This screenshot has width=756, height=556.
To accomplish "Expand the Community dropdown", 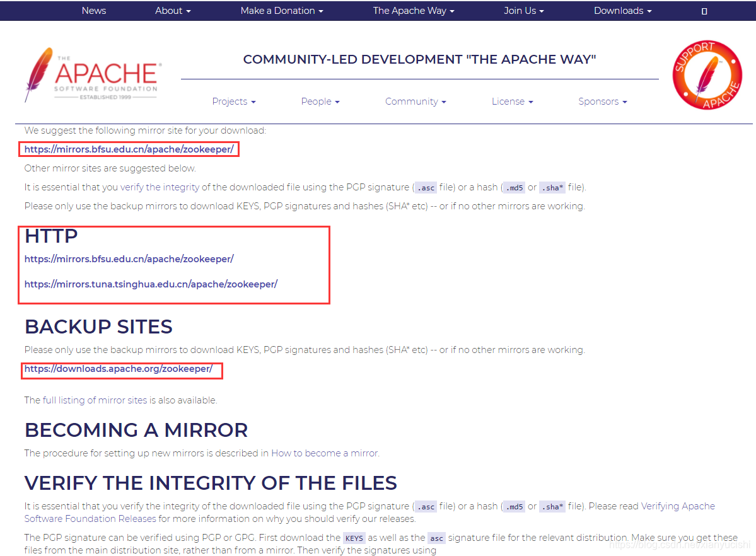I will [416, 101].
